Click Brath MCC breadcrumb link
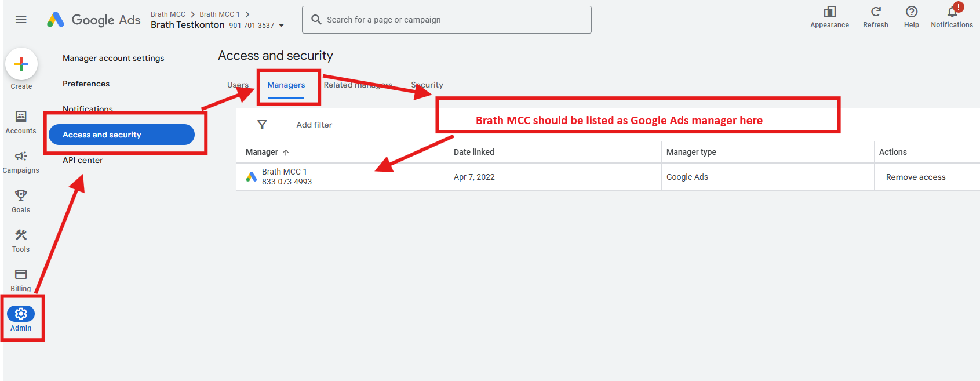Image resolution: width=980 pixels, height=381 pixels. [168, 14]
